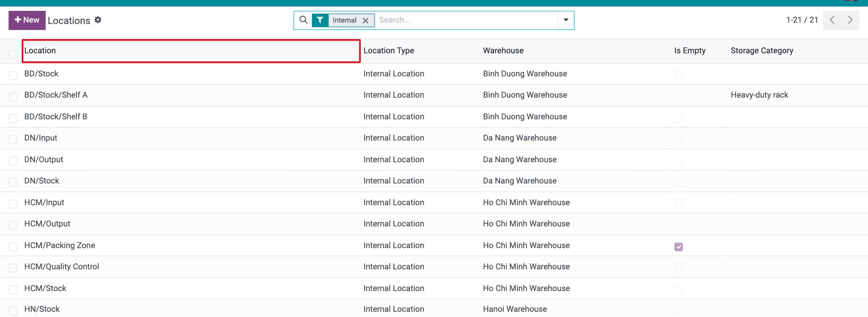
Task: Click the search magnifier icon
Action: click(303, 20)
